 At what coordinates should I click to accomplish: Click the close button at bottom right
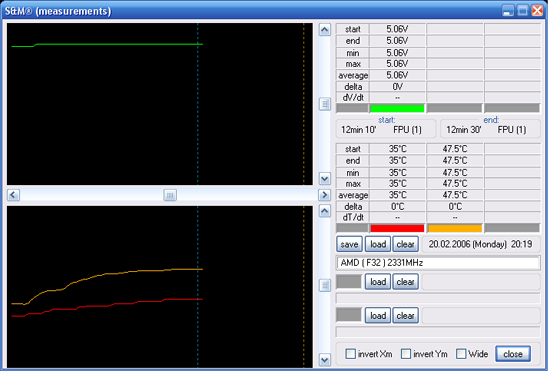coord(513,354)
